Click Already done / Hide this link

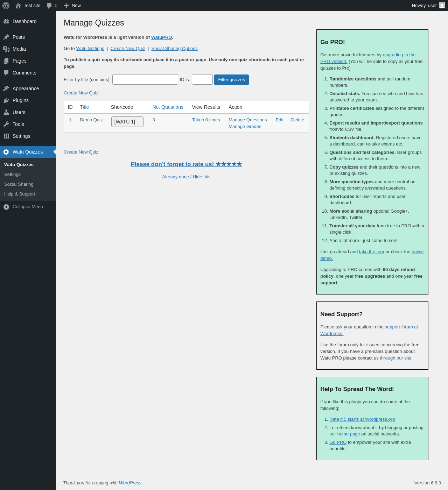point(186,177)
